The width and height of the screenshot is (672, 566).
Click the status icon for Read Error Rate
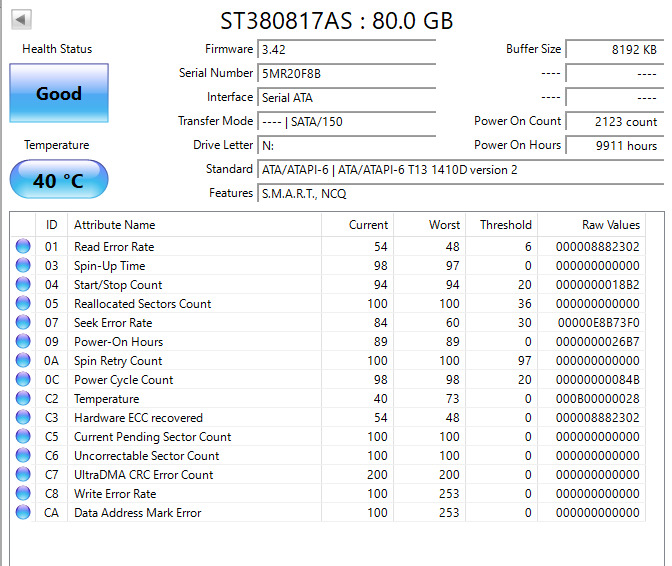pos(23,246)
